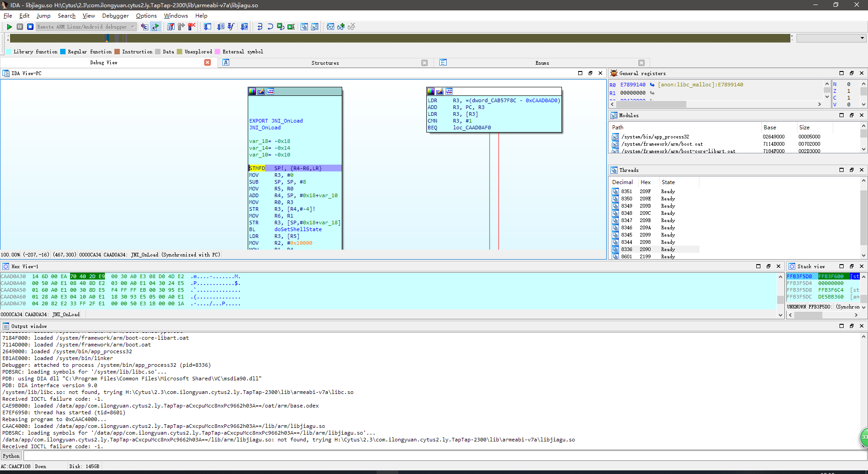Pause the debugged process
The width and height of the screenshot is (868, 474).
click(20, 27)
